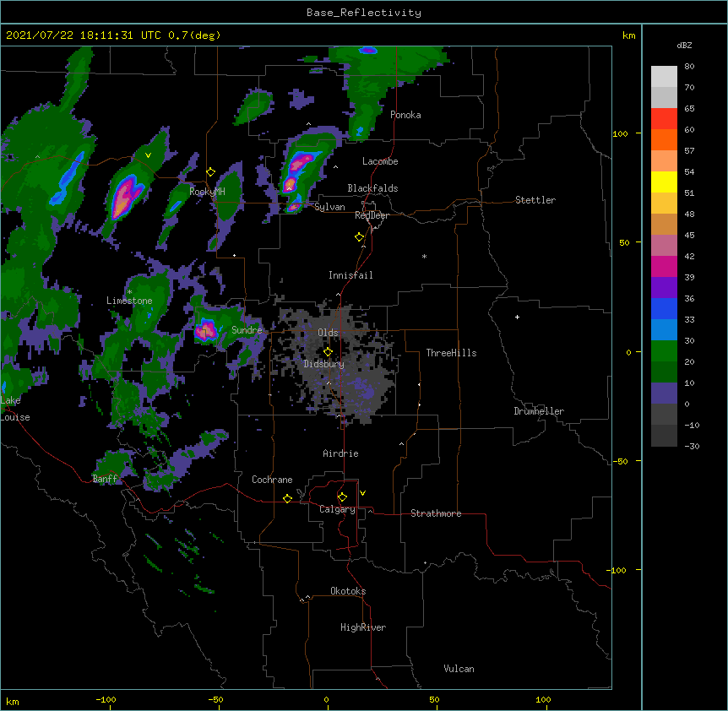
Task: Click the Airdrie city label
Action: [x=341, y=453]
